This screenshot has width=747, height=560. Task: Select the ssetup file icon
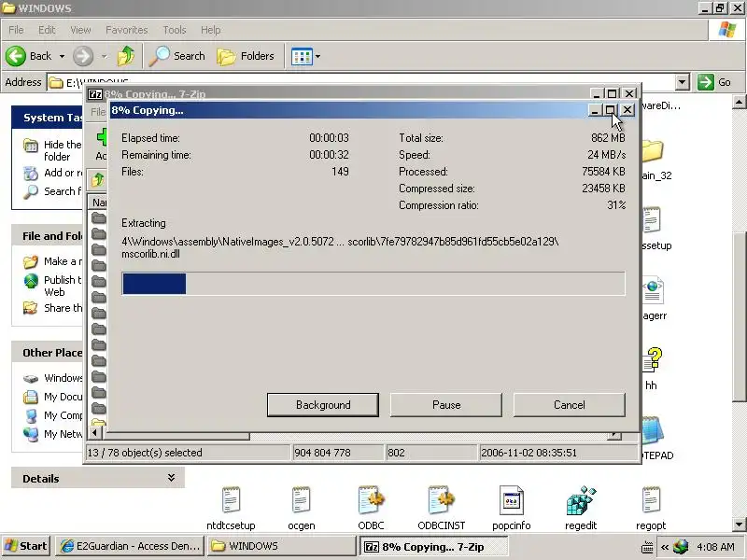(x=656, y=229)
